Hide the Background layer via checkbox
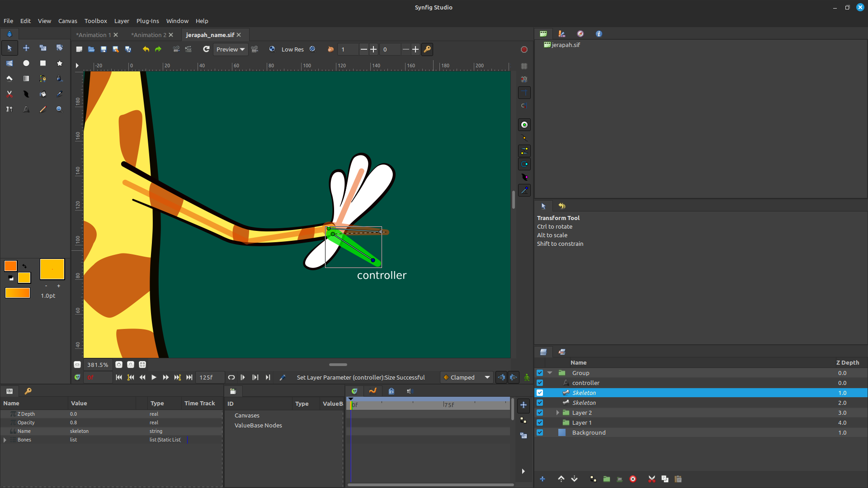868x488 pixels. 540,432
